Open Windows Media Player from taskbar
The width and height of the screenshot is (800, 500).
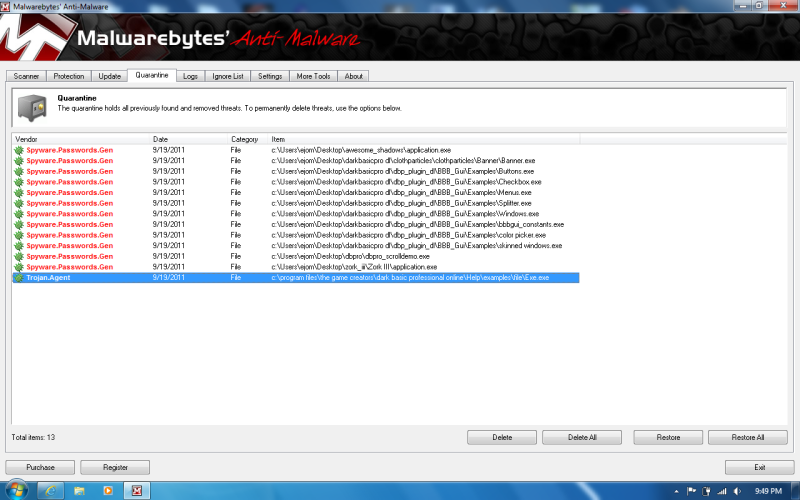pyautogui.click(x=108, y=490)
